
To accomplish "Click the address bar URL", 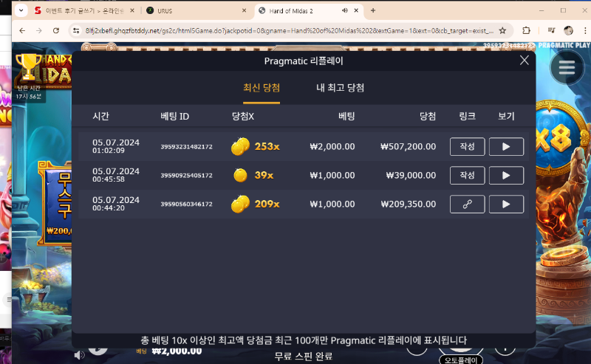I will tap(289, 30).
